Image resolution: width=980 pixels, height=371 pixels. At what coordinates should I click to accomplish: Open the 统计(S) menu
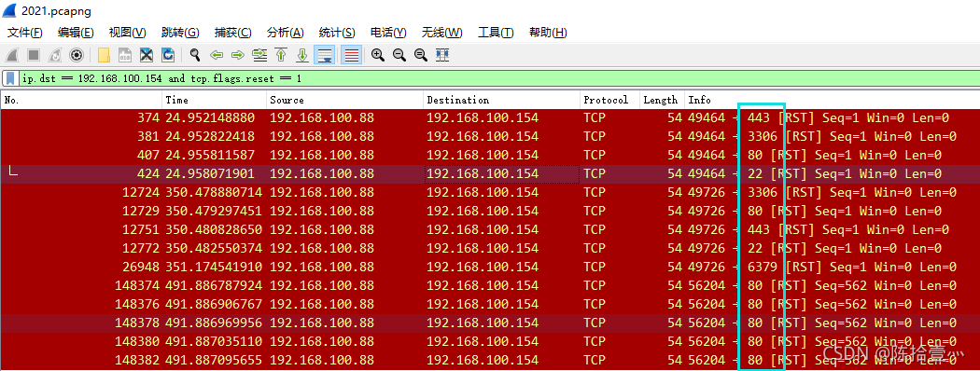(337, 33)
